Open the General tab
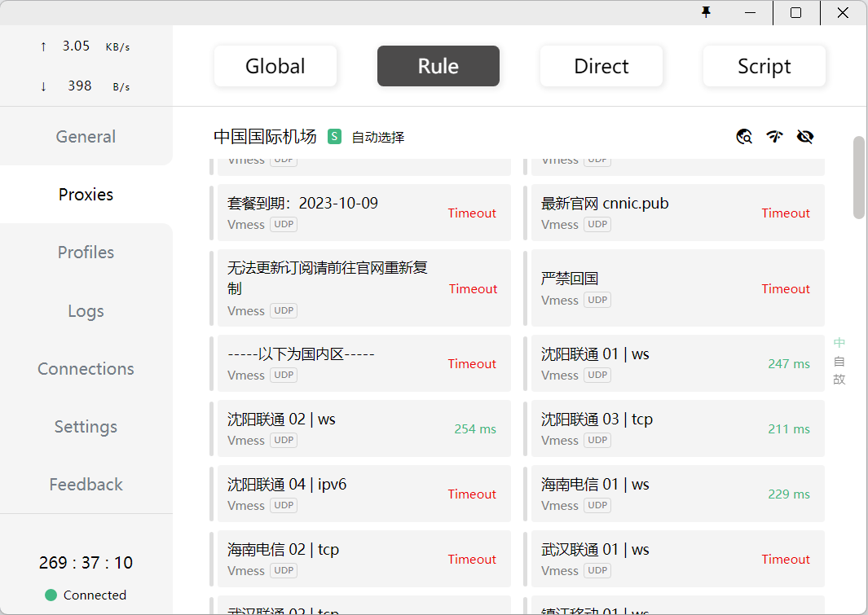This screenshot has height=615, width=868. 86,137
